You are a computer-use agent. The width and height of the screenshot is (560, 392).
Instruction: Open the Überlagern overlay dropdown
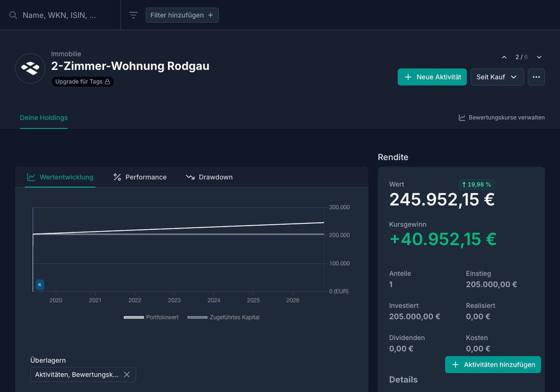coord(83,375)
